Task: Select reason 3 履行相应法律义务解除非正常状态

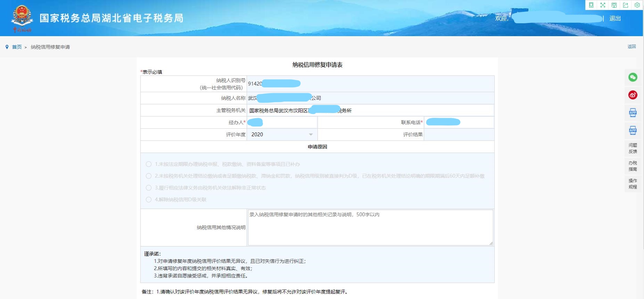Action: pyautogui.click(x=149, y=188)
